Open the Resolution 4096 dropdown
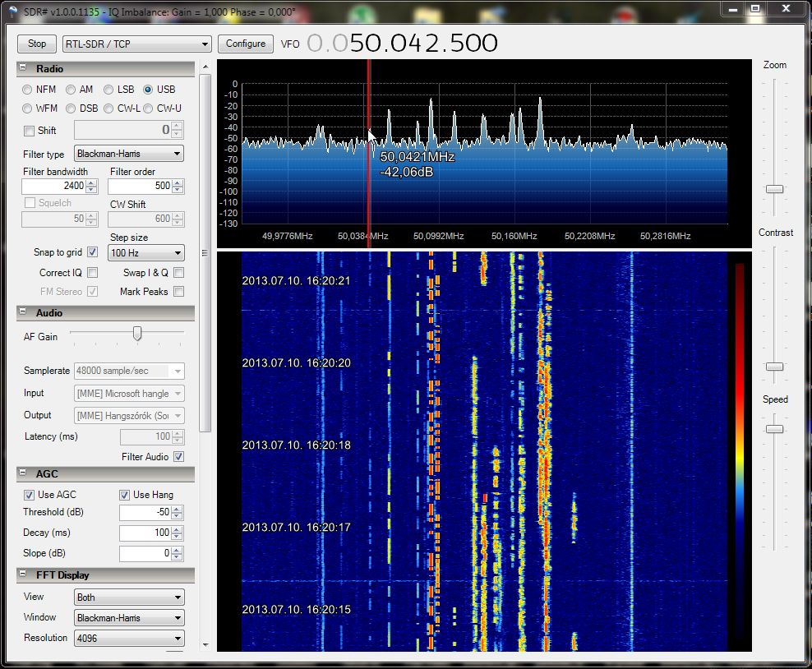The width and height of the screenshot is (812, 669). click(x=129, y=638)
